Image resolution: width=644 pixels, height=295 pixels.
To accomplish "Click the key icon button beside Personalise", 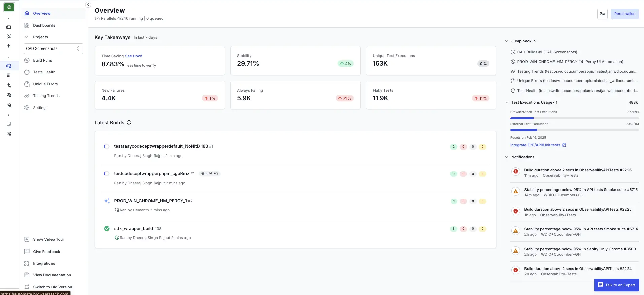I will (602, 14).
